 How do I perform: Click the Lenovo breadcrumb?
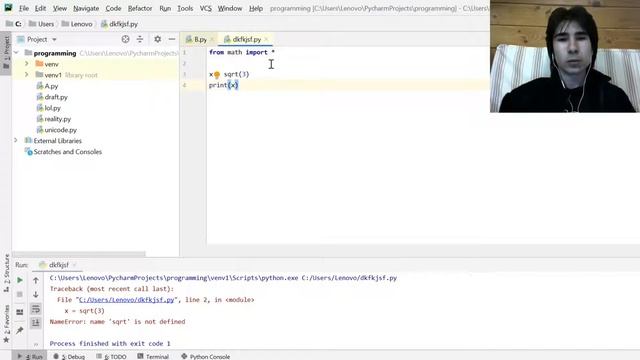[x=77, y=24]
